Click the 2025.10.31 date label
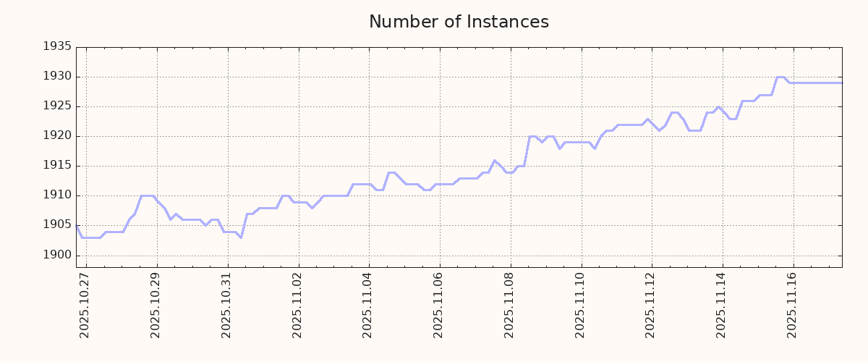The height and width of the screenshot is (362, 868). tap(226, 305)
